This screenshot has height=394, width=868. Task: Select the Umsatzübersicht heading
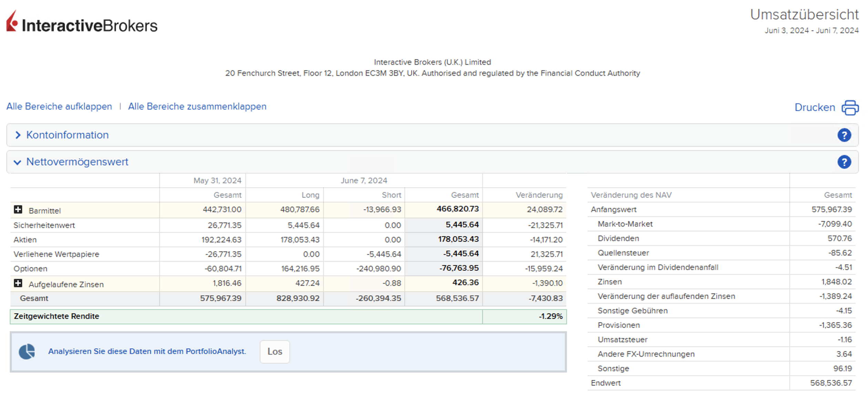click(x=804, y=14)
